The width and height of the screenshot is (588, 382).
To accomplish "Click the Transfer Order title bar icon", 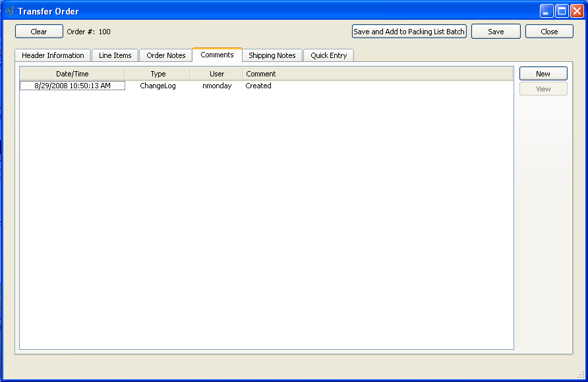I will click(10, 11).
